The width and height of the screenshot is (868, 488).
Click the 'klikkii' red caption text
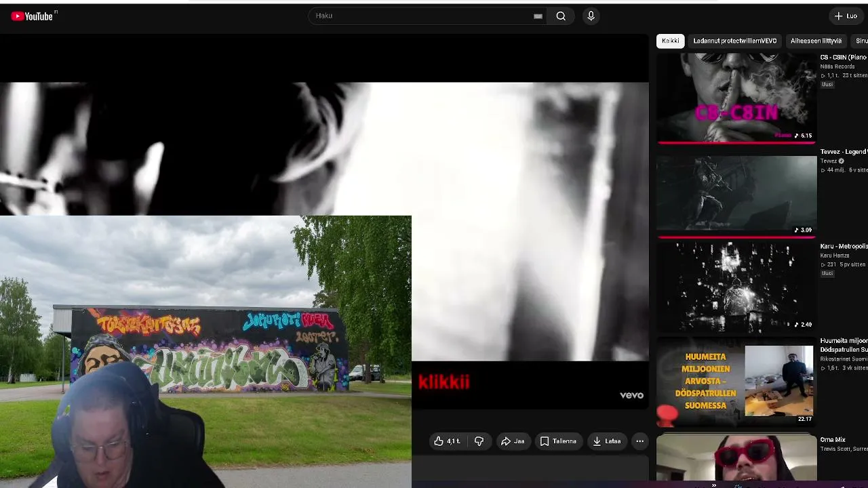click(444, 382)
